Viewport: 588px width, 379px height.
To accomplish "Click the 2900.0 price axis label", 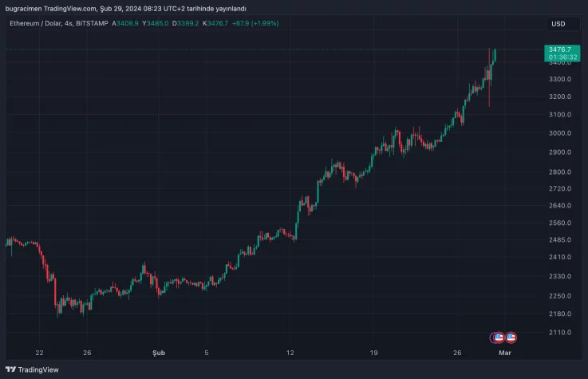I will (560, 152).
